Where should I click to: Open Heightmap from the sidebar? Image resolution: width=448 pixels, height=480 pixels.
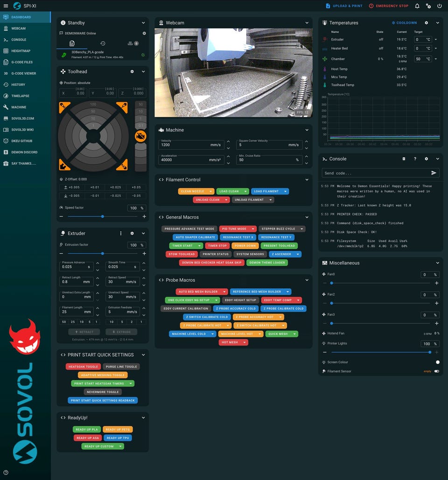(x=21, y=51)
